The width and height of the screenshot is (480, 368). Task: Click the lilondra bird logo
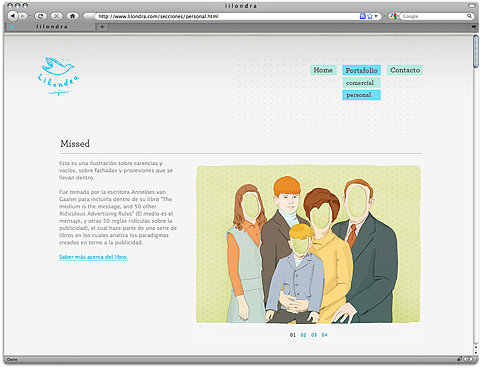point(59,76)
